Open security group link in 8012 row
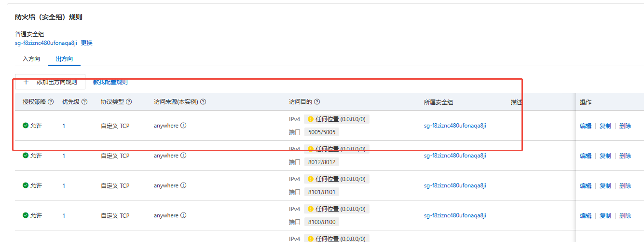The width and height of the screenshot is (644, 242). click(455, 156)
